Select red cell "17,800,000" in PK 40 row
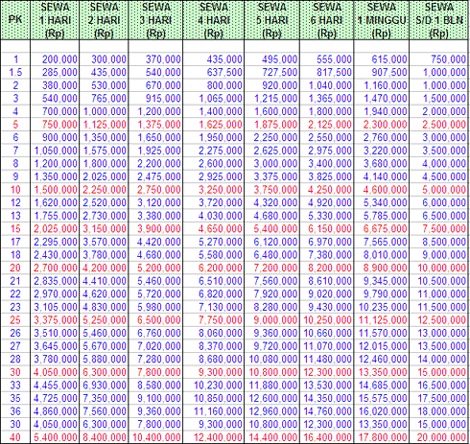This screenshot has height=444, width=470. pyautogui.click(x=382, y=437)
